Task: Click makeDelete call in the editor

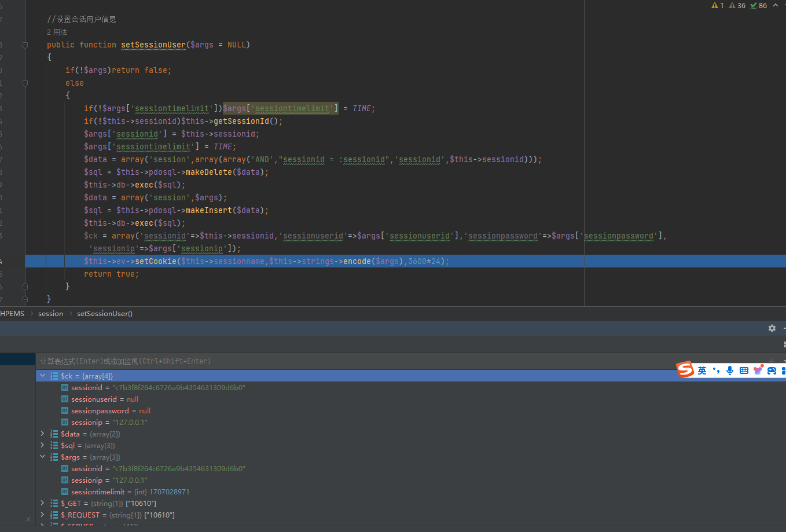Action: point(208,172)
